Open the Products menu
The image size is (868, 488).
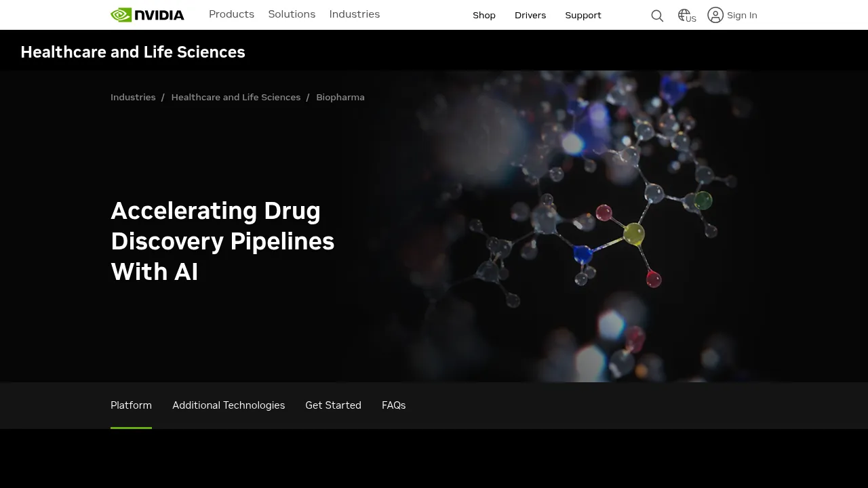(x=231, y=14)
